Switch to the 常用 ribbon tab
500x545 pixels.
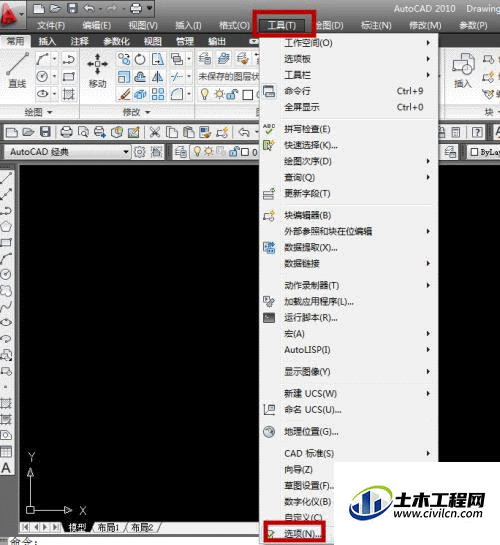pos(15,41)
